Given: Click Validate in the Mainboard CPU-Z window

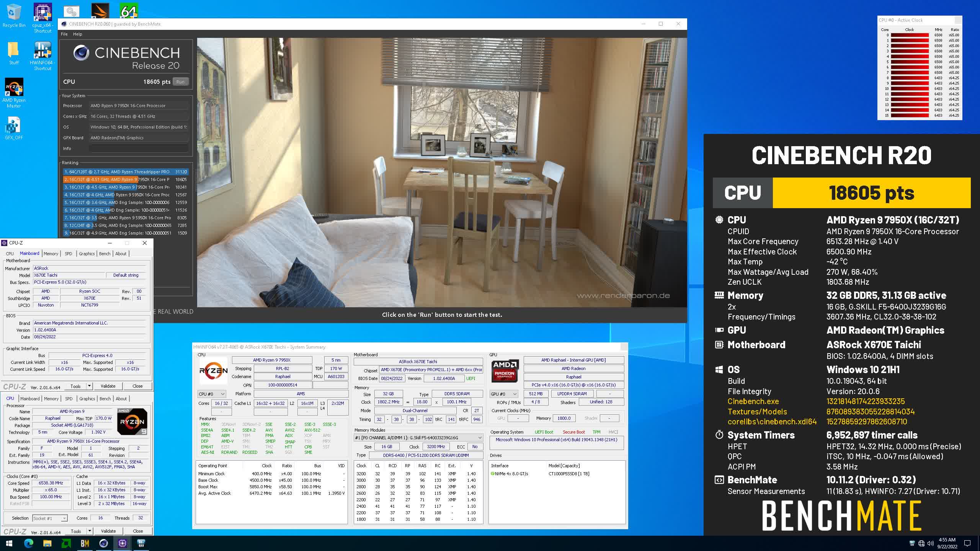Looking at the screenshot, I should coord(108,386).
